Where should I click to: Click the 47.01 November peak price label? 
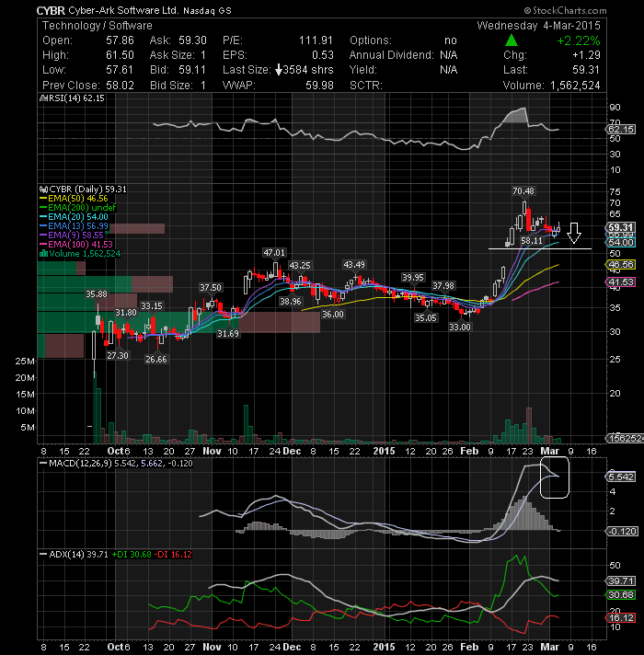274,253
